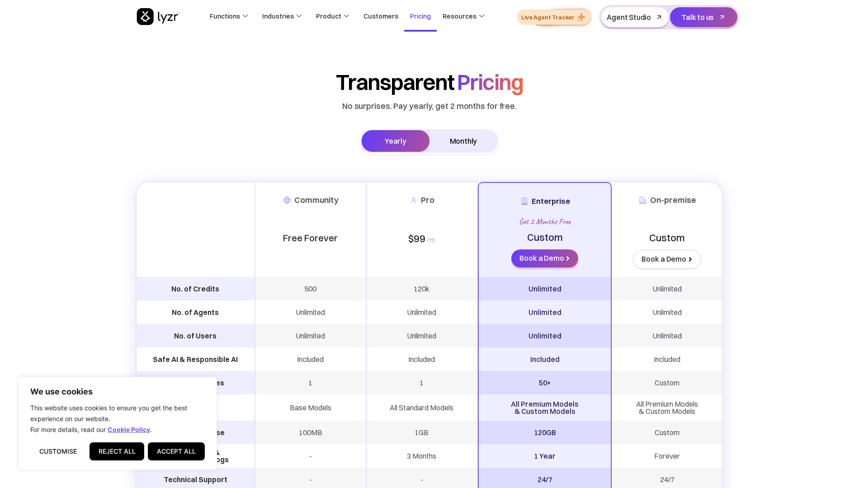Click the Community globe icon
868x488 pixels.
click(x=287, y=200)
